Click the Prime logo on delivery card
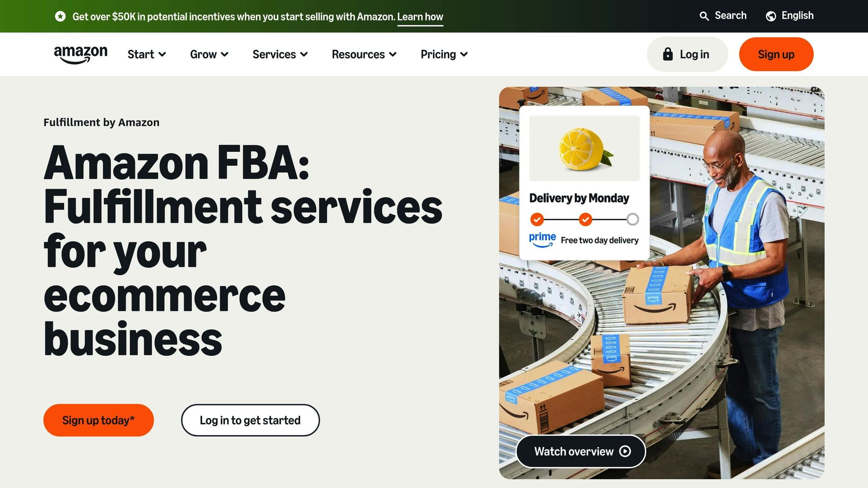This screenshot has width=868, height=488. tap(542, 239)
